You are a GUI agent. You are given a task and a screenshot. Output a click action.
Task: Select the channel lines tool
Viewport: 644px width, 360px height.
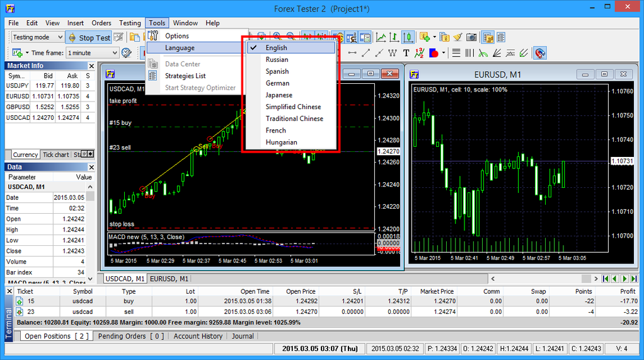[510, 53]
